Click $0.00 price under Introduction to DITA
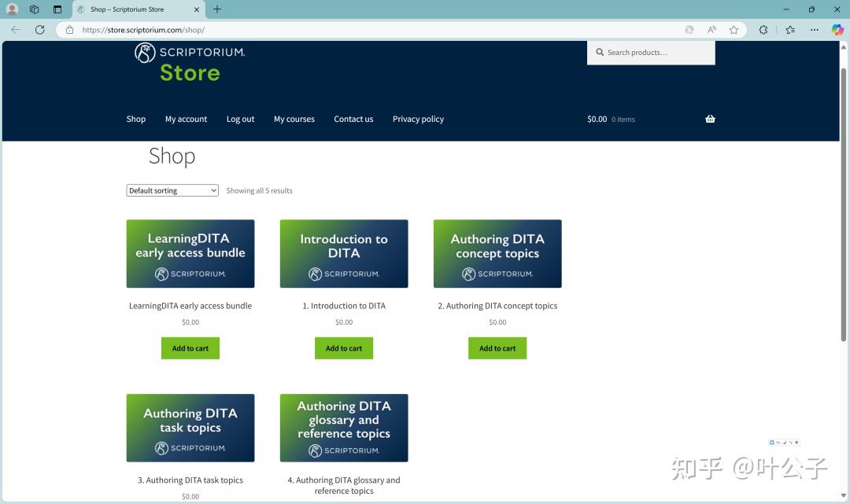 point(344,322)
